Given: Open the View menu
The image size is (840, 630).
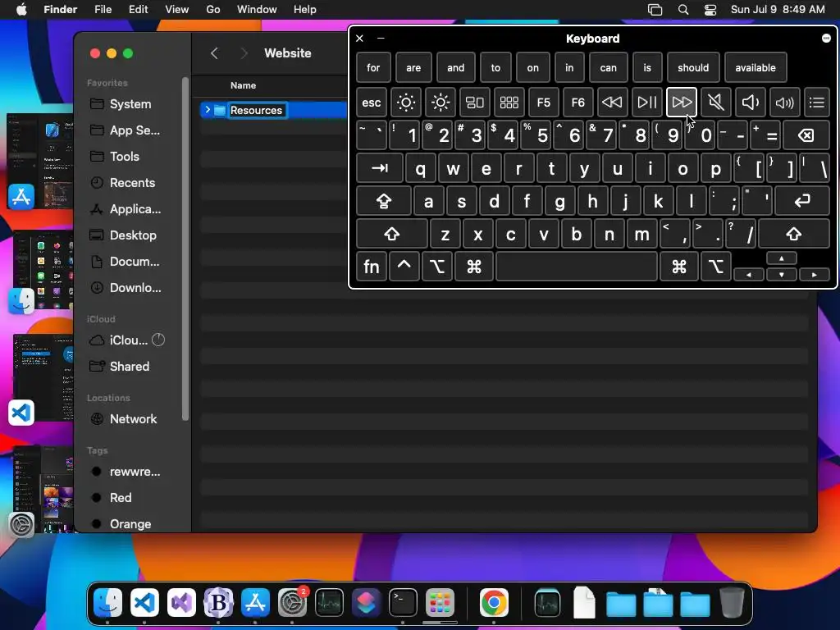Looking at the screenshot, I should pyautogui.click(x=176, y=9).
